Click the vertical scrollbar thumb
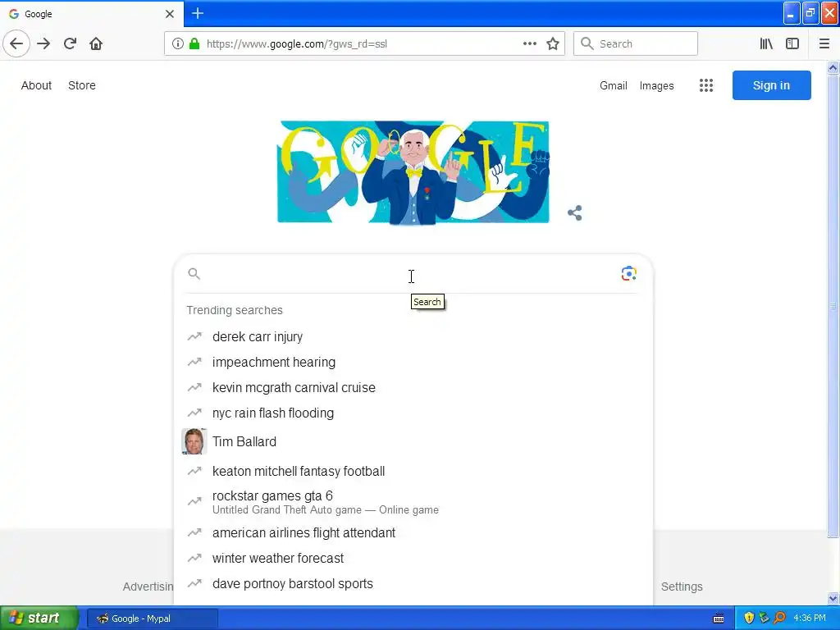Image resolution: width=840 pixels, height=630 pixels. [833, 306]
